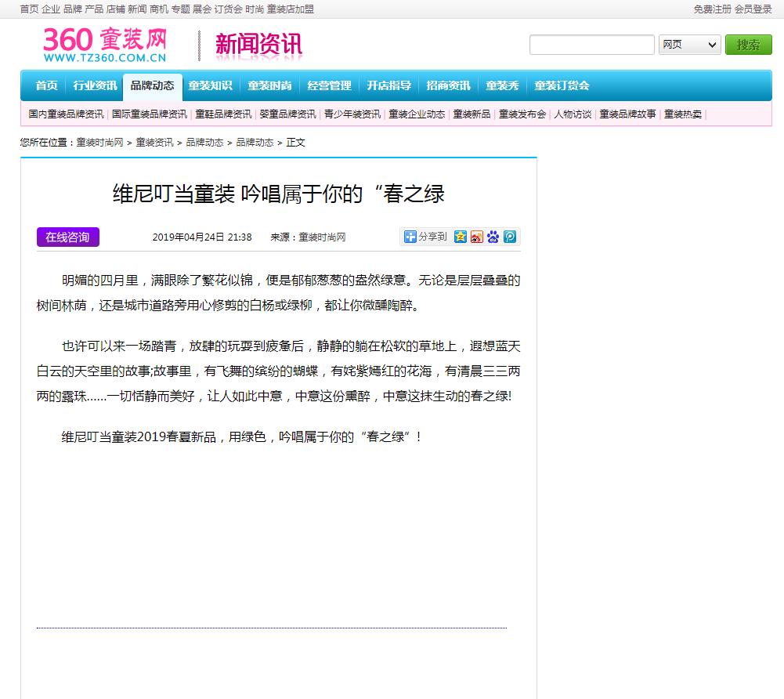The image size is (784, 699).
Task: Click 免费注册 in the top bar
Action: pyautogui.click(x=713, y=9)
